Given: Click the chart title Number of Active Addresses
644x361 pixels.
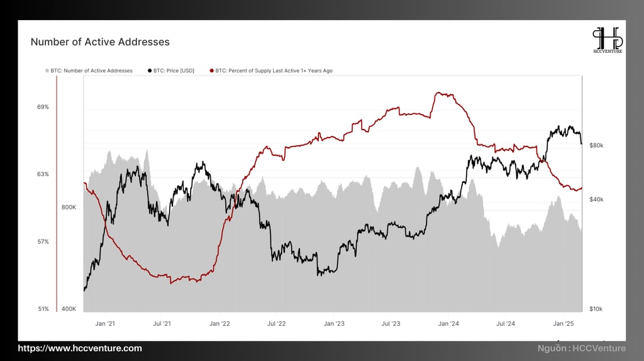Looking at the screenshot, I should click(100, 42).
